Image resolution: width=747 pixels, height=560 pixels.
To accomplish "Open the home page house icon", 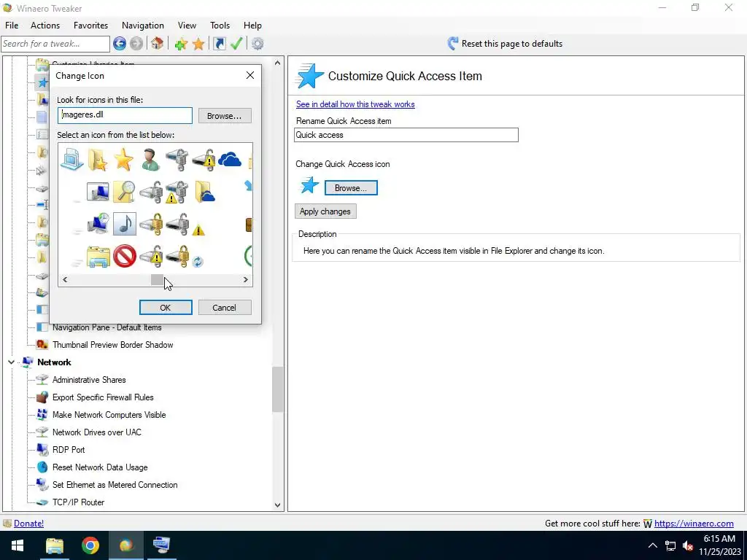I will 158,44.
